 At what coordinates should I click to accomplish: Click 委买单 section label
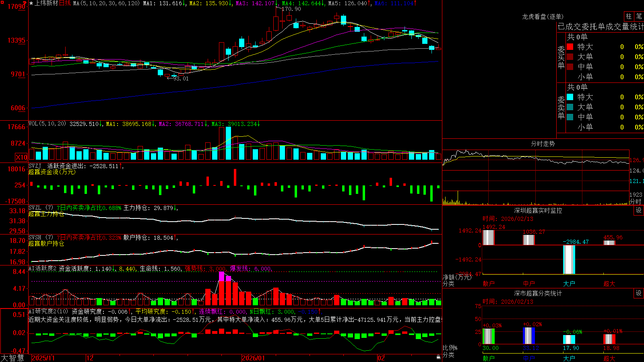point(561,57)
